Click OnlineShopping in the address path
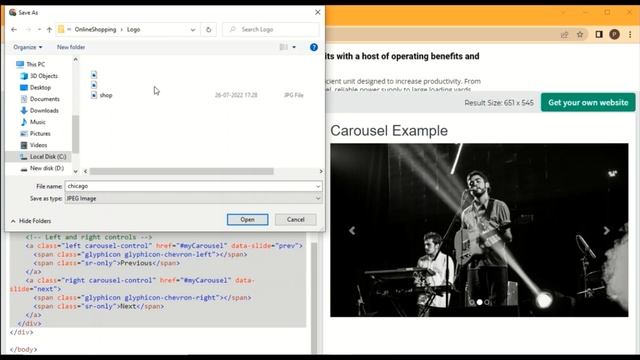The width and height of the screenshot is (640, 360). pos(95,29)
